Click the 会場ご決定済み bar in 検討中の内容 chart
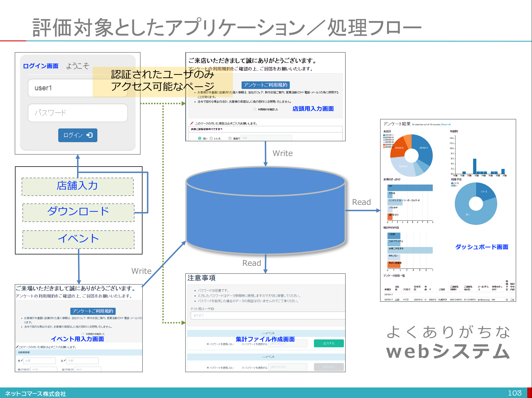The image size is (532, 398). 410,250
